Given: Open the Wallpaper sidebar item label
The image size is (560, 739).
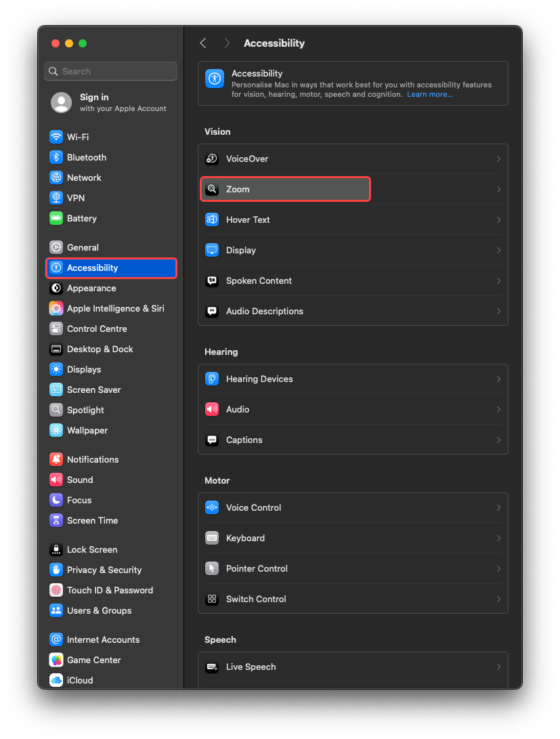Looking at the screenshot, I should point(87,430).
